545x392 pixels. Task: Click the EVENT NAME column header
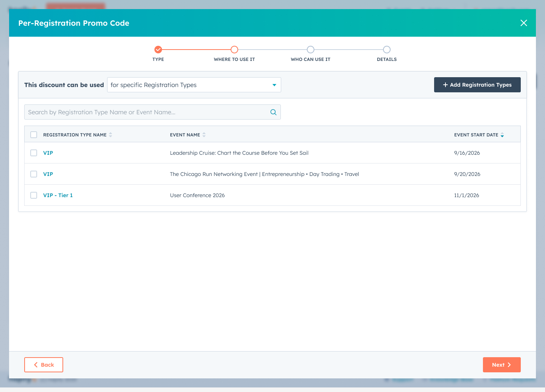point(185,135)
